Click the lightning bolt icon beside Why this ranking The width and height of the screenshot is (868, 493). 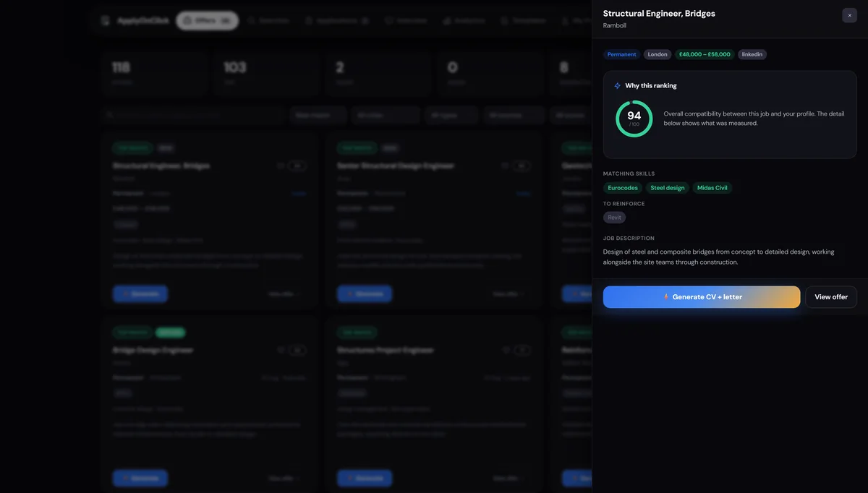click(617, 86)
